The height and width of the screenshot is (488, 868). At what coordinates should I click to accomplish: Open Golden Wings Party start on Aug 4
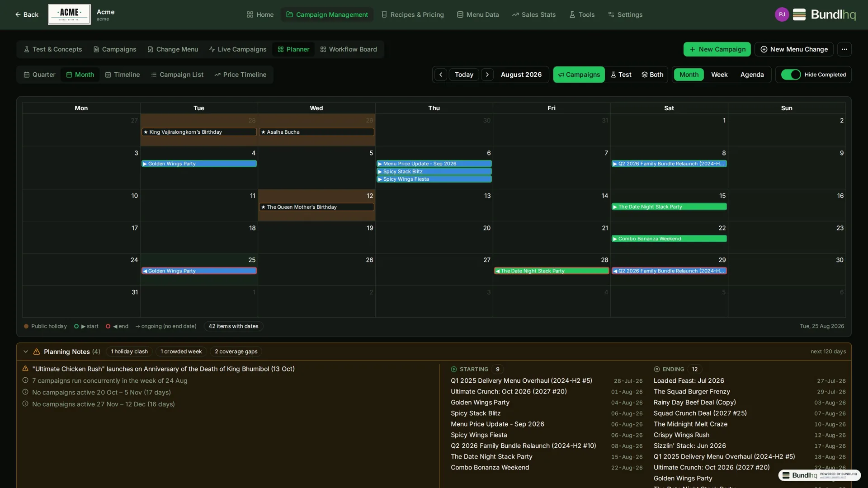click(x=199, y=164)
